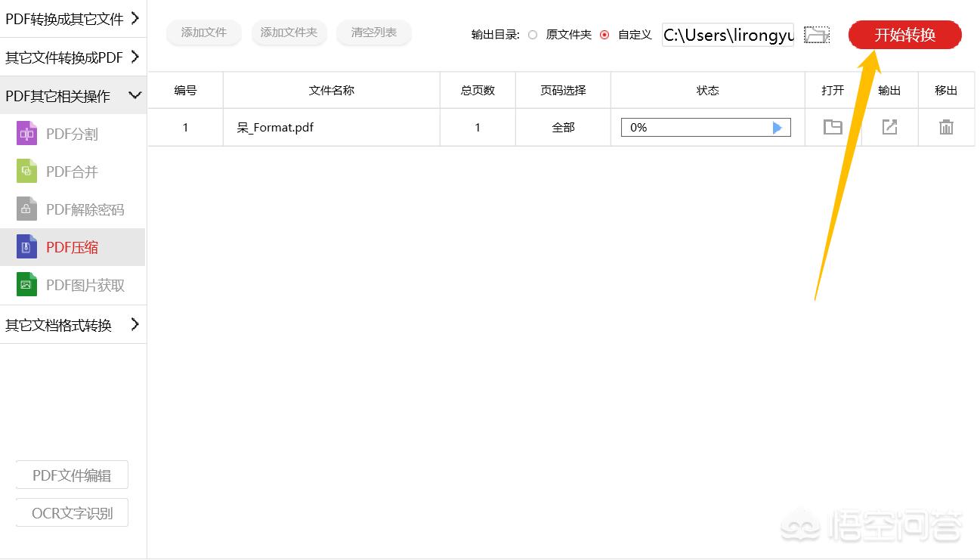Viewport: 980px width, 560px height.
Task: Select the PDF压缩 tool icon
Action: point(27,246)
